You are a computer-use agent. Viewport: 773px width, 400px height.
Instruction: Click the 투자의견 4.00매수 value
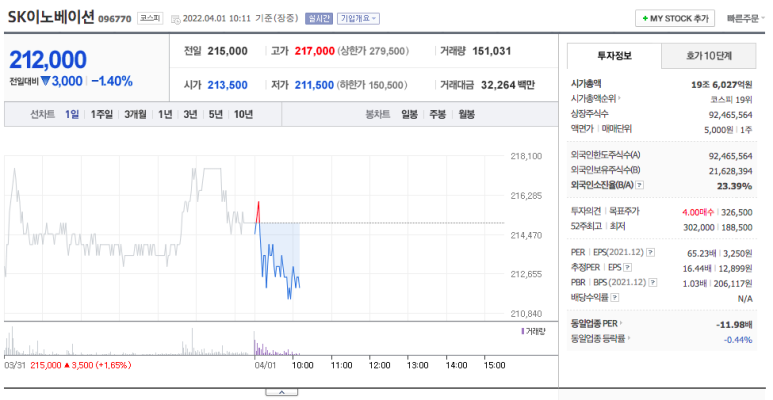[698, 213]
